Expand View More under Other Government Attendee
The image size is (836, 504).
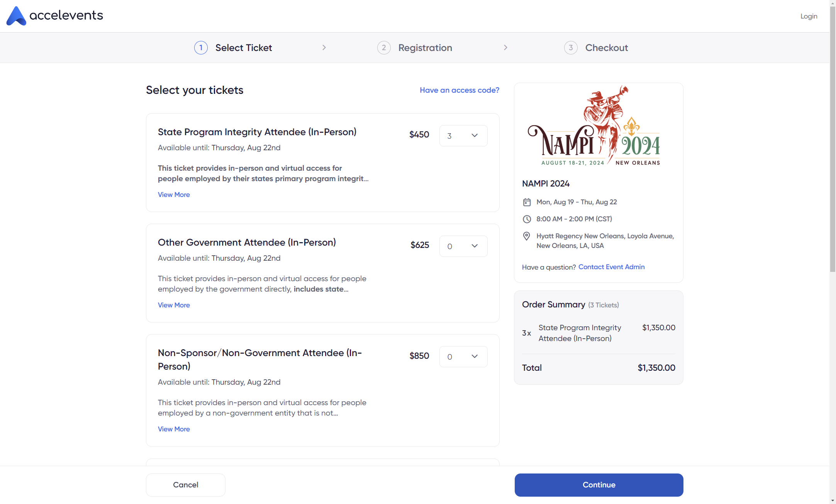pyautogui.click(x=174, y=305)
